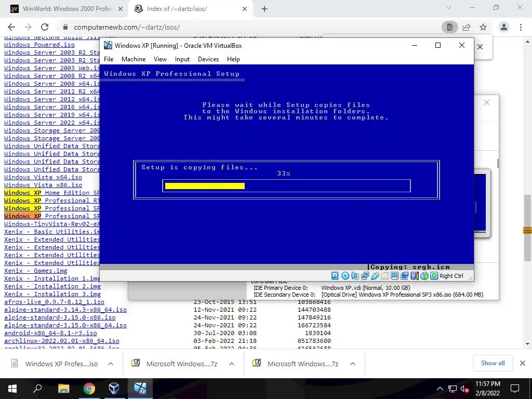The height and width of the screenshot is (399, 532).
Task: Switch to the WinWorld Windows 2000 tab
Action: click(x=64, y=9)
